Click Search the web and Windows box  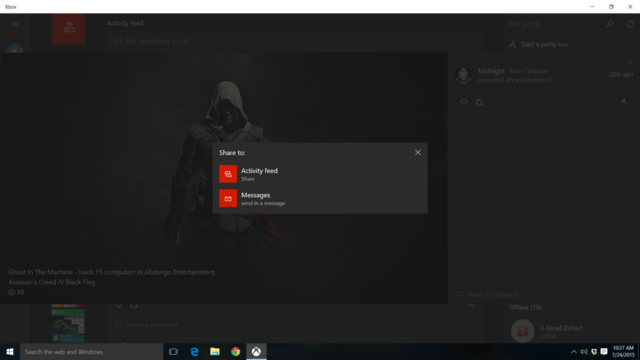(91, 351)
